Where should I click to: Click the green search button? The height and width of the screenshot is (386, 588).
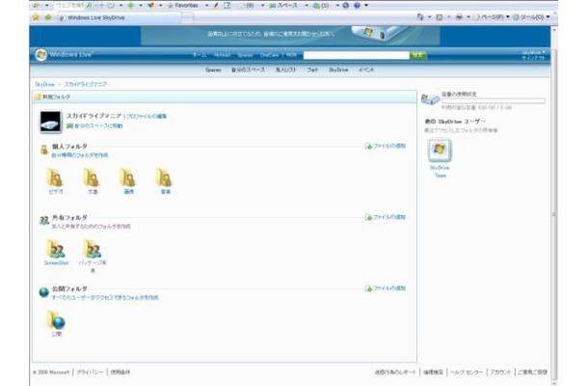tap(418, 55)
